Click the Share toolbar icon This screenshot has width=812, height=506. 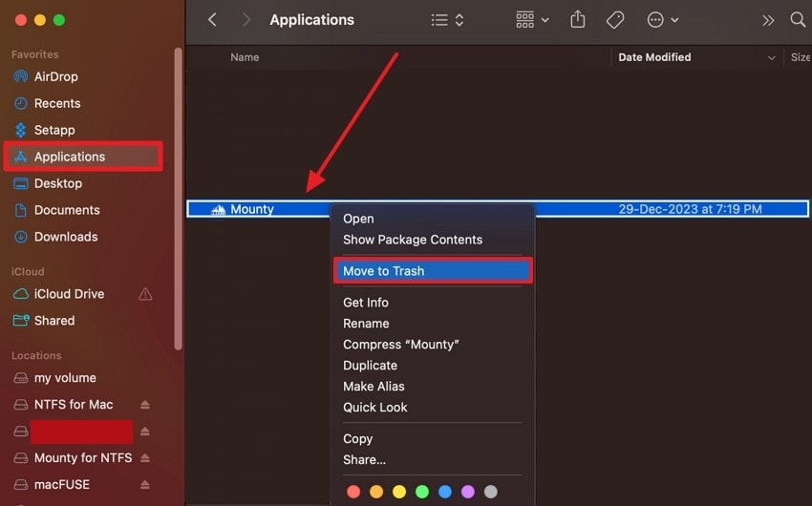(x=577, y=19)
